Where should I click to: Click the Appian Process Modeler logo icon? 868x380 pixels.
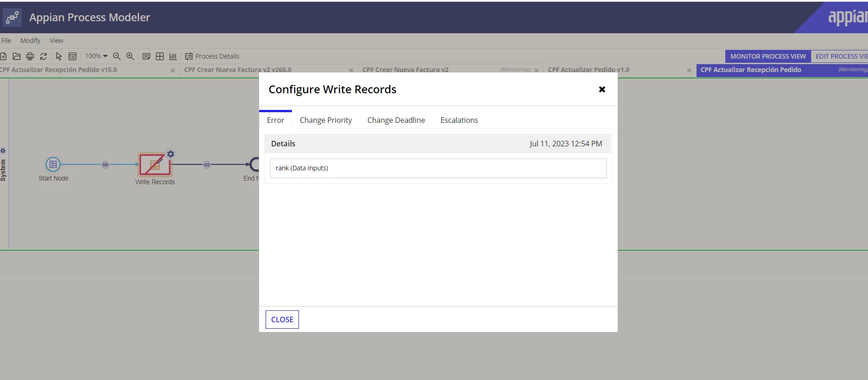[x=12, y=18]
